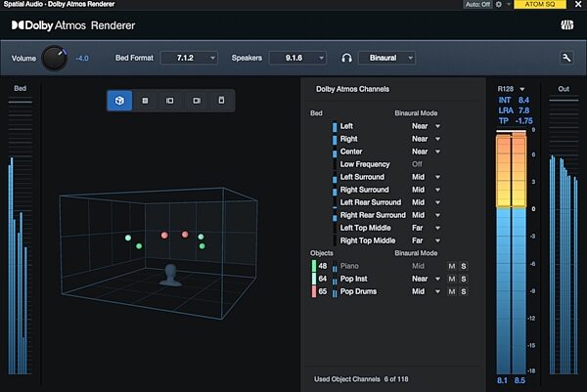
Task: Open renderer settings wrench icon
Action: pos(566,58)
